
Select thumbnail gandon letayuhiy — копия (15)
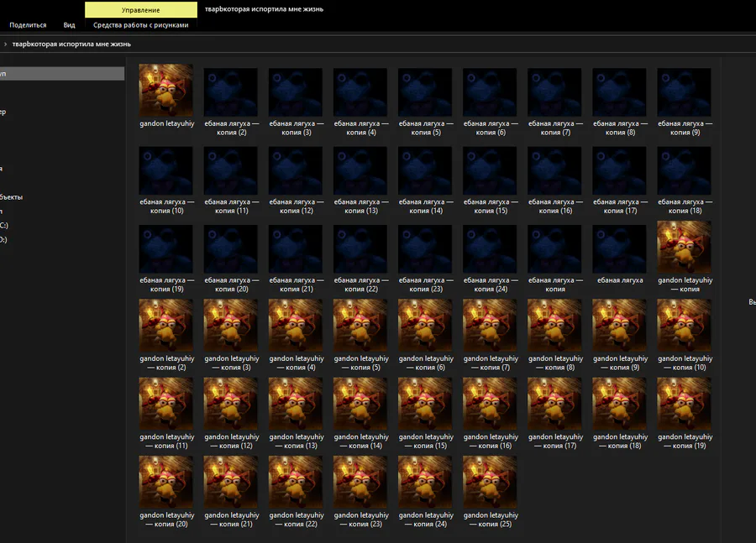(425, 404)
